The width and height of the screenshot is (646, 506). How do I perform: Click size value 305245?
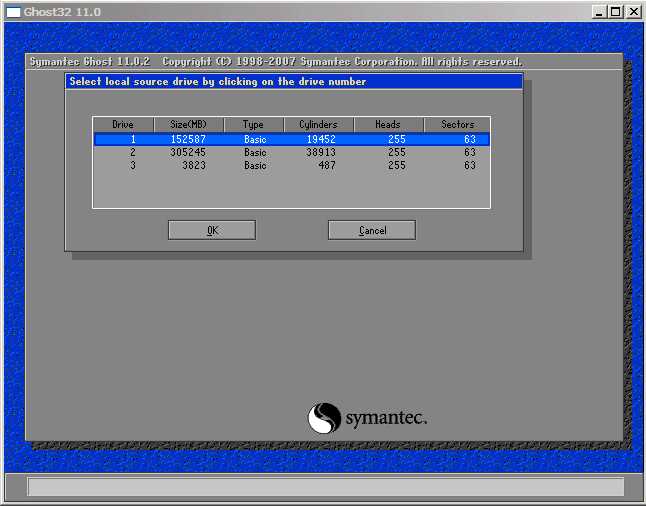[188, 152]
